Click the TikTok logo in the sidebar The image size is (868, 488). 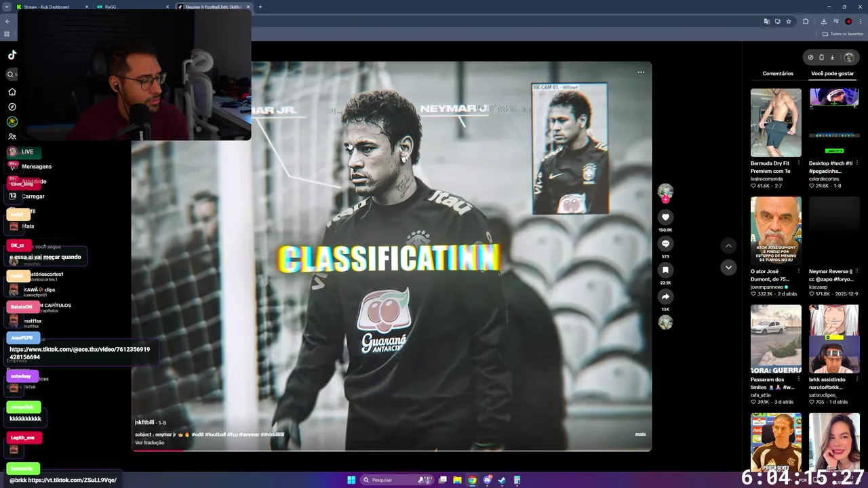point(12,55)
